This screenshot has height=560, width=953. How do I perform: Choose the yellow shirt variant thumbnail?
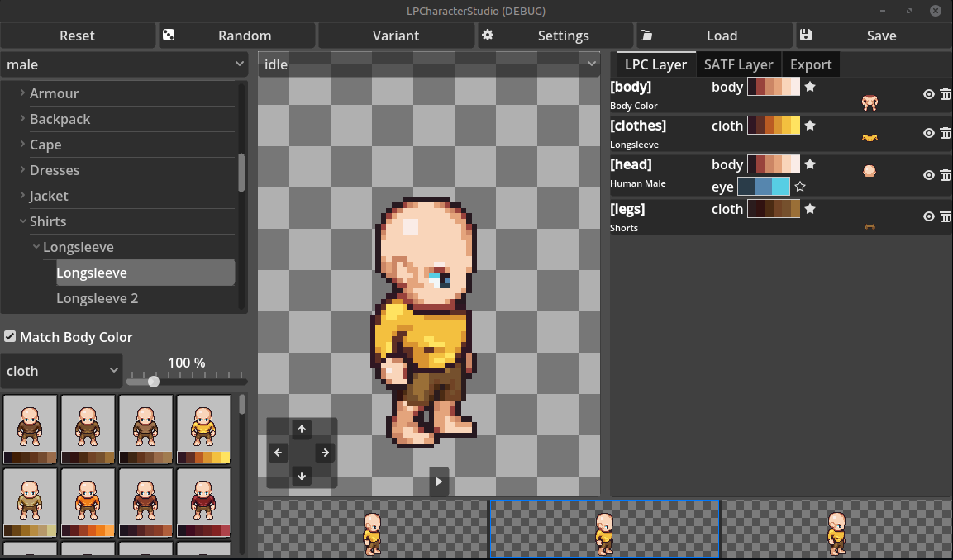point(203,429)
